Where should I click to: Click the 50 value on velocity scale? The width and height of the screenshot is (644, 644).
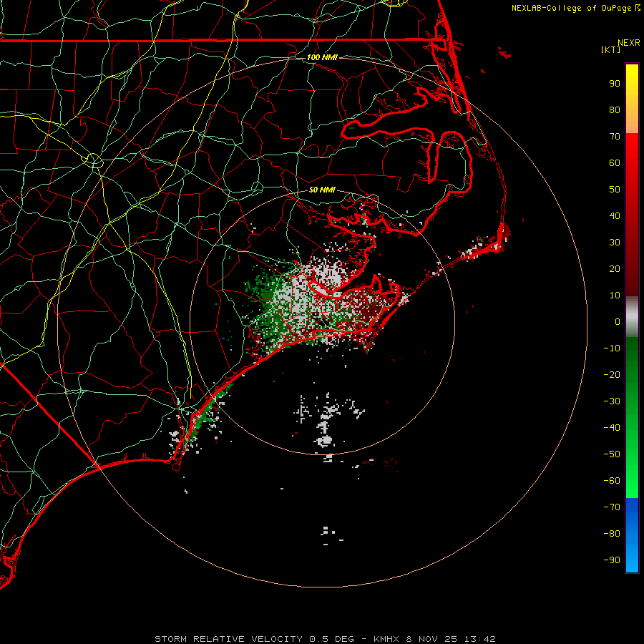615,190
